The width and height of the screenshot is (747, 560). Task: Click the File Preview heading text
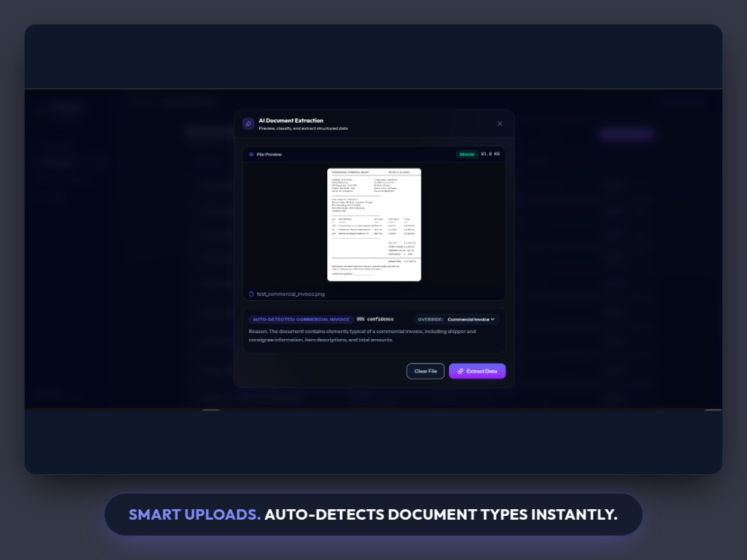[x=269, y=155]
